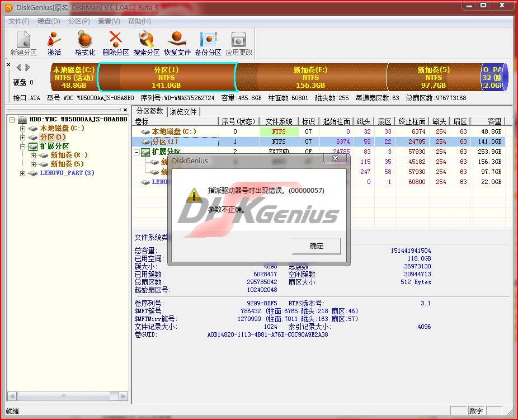Open the 硬盘(D) menu

[x=49, y=21]
